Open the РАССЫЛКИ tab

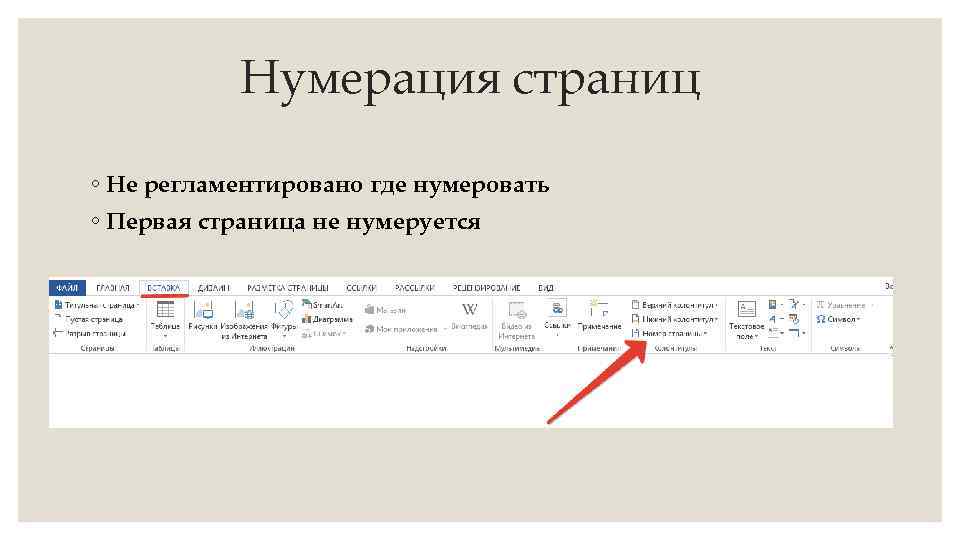[x=414, y=287]
